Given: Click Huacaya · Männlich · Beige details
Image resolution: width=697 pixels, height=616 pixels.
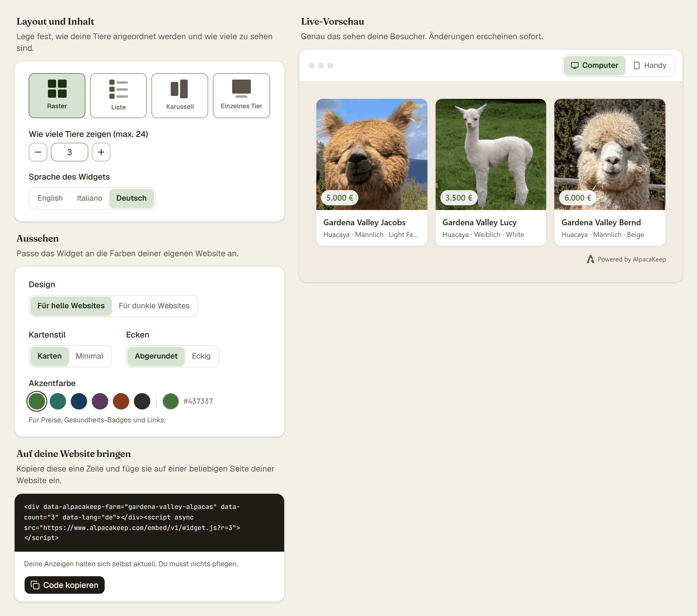Looking at the screenshot, I should coord(603,235).
